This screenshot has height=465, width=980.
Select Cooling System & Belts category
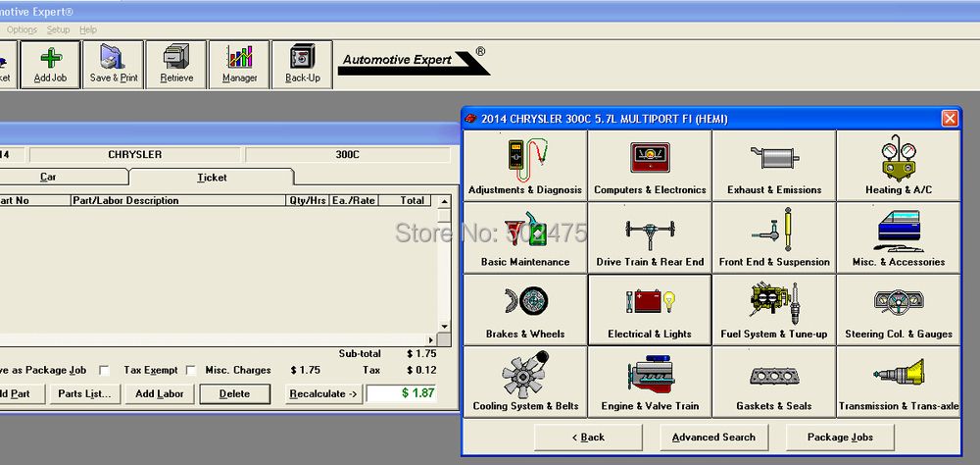[x=525, y=382]
